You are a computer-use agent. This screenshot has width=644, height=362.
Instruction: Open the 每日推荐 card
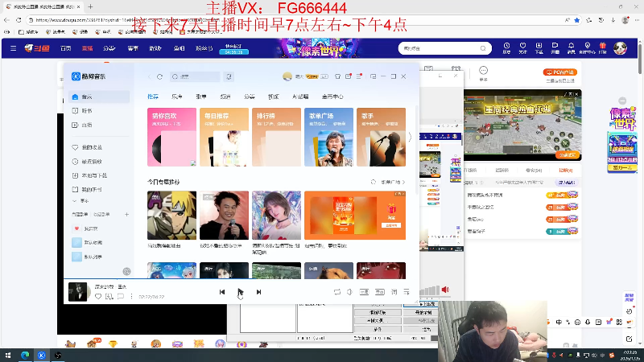225,137
